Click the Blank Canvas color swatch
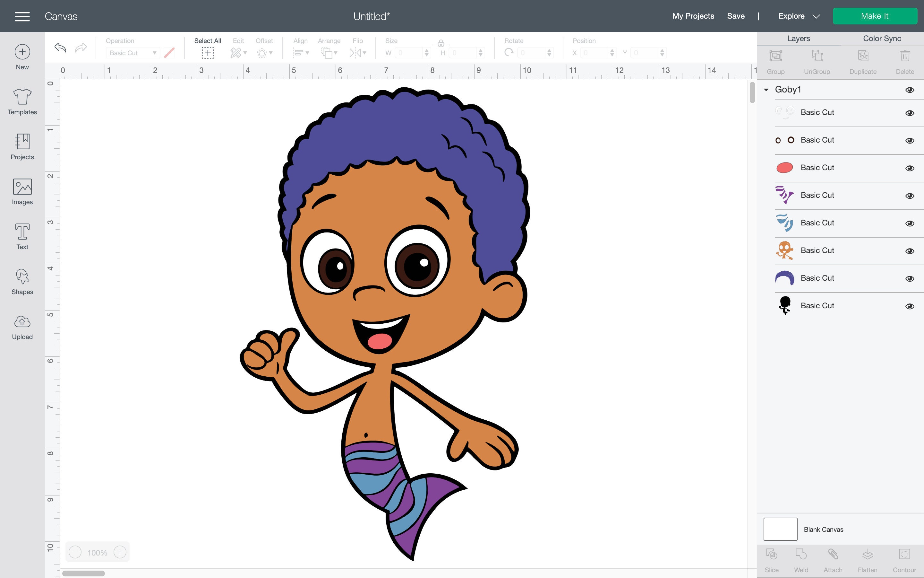 click(780, 529)
